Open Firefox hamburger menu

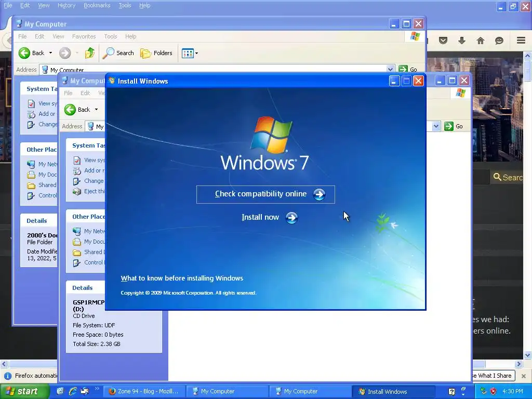(521, 41)
